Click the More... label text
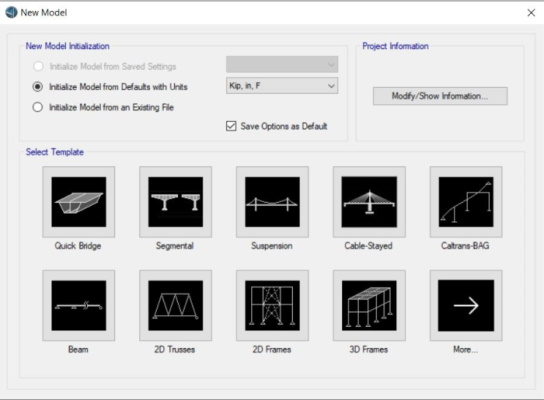Viewport: 544px width, 400px height. click(x=466, y=349)
